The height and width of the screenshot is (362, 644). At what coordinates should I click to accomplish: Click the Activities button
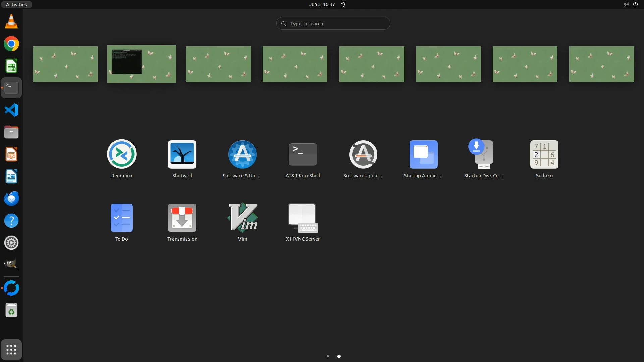pos(16,4)
